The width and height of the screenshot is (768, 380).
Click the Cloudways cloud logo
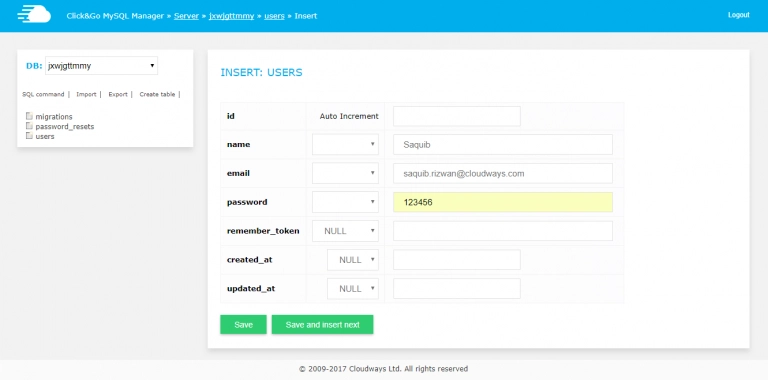point(34,15)
